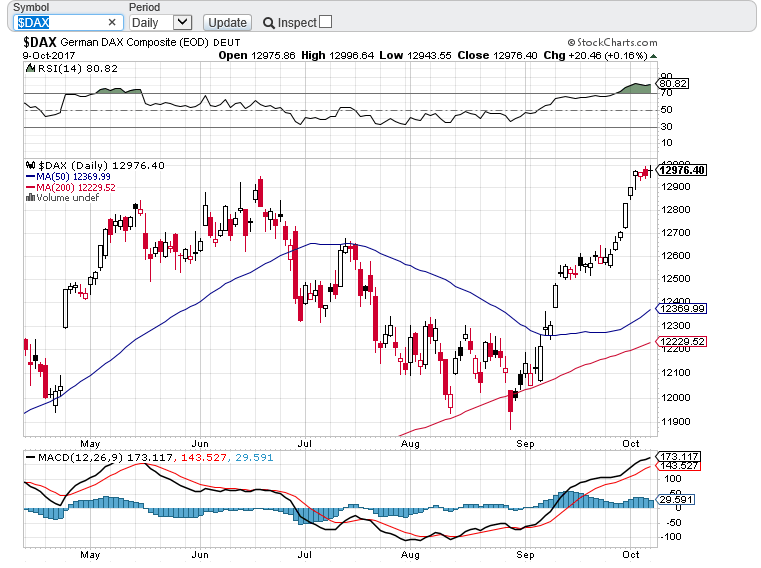The width and height of the screenshot is (761, 568).
Task: Clear the symbol field with the X icon
Action: 112,22
